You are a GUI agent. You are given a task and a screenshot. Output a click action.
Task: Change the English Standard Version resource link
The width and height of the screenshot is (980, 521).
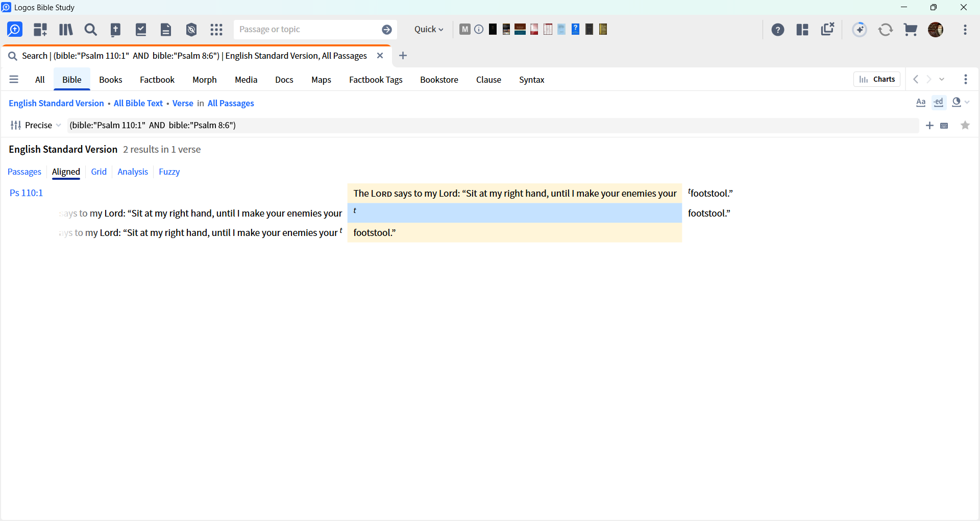[56, 103]
